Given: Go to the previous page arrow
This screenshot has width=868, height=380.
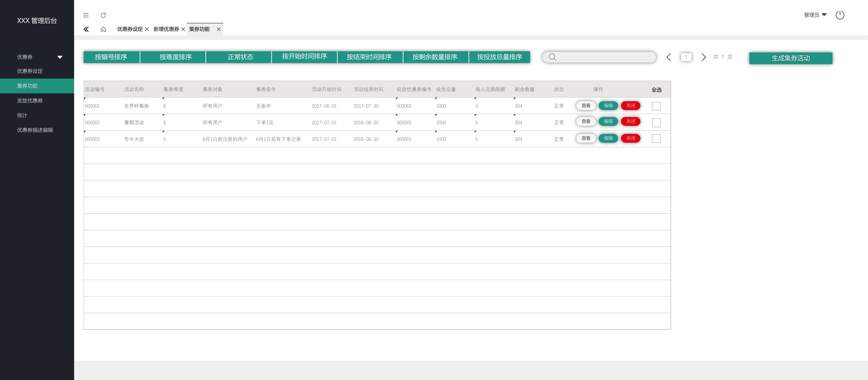Looking at the screenshot, I should 669,57.
